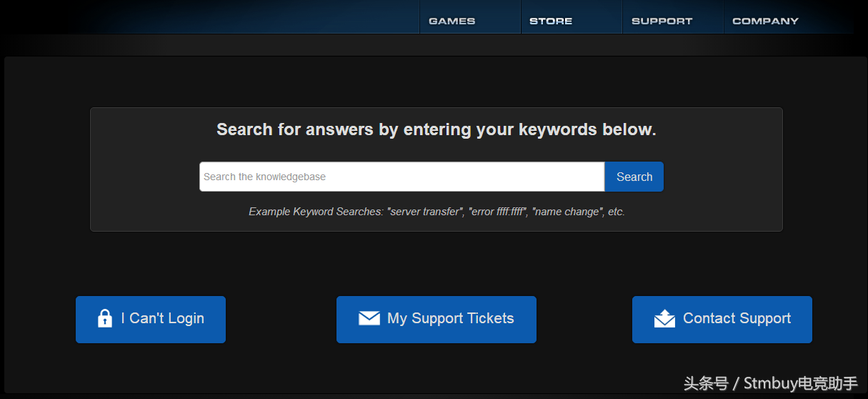This screenshot has height=399, width=868.
Task: Click the "server transfer" example keyword
Action: tap(424, 212)
